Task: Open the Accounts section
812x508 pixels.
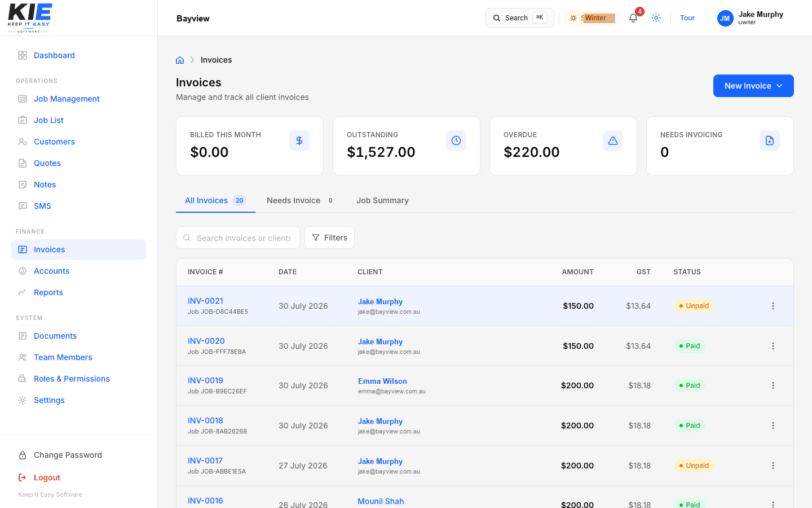Action: click(x=78, y=271)
